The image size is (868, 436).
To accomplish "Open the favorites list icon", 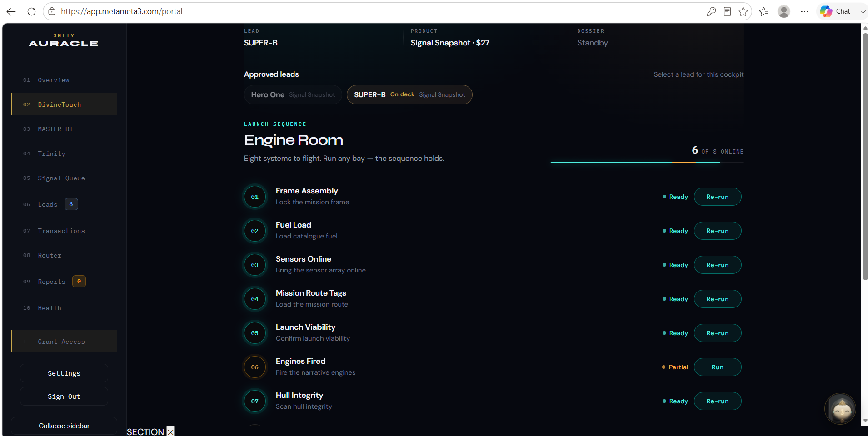I will pos(764,11).
